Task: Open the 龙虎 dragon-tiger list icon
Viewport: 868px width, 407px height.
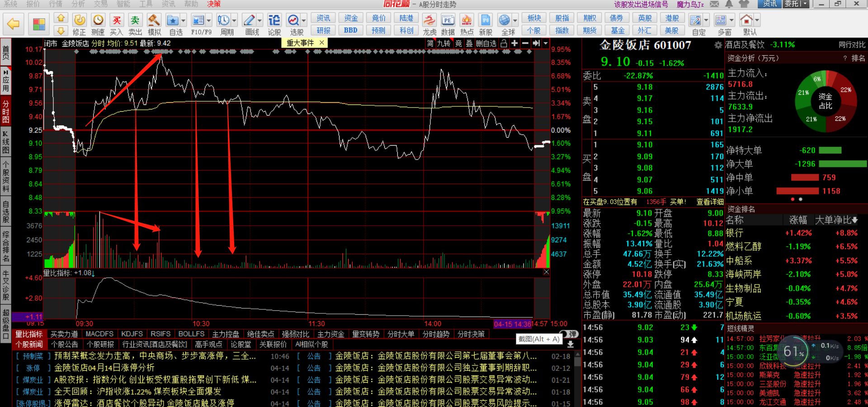Action: (x=429, y=20)
